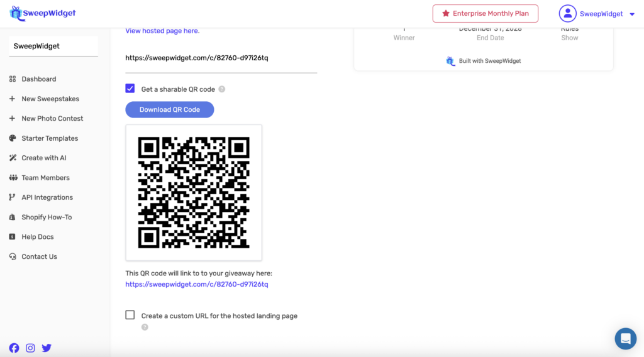Go to Starter Templates
Screen dimensions: 644x357
tap(50, 138)
